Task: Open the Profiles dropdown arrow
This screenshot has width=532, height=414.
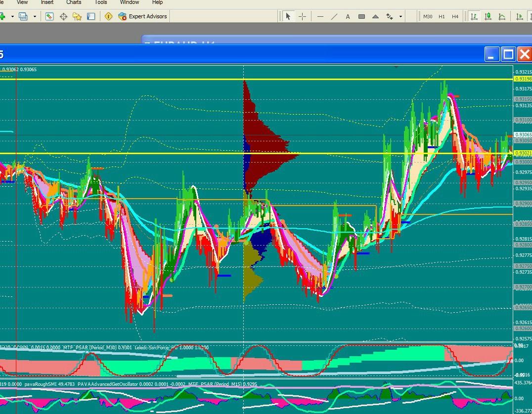Action: [x=35, y=16]
